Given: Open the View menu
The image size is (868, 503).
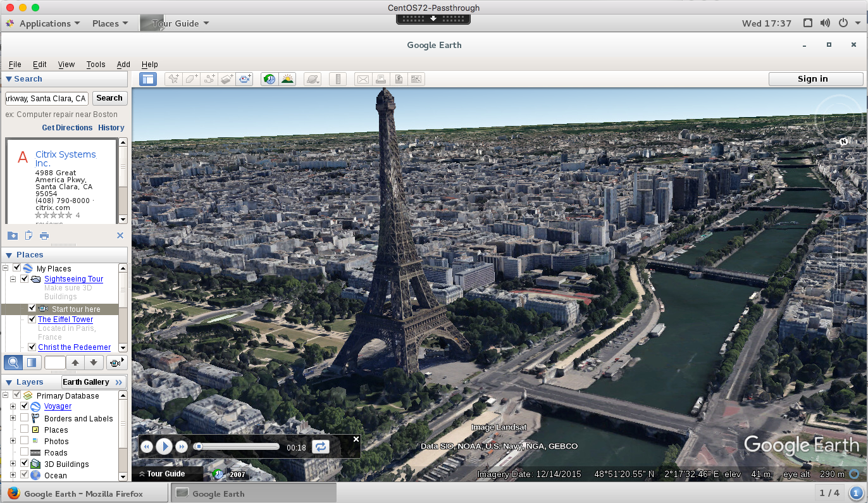Looking at the screenshot, I should 66,65.
